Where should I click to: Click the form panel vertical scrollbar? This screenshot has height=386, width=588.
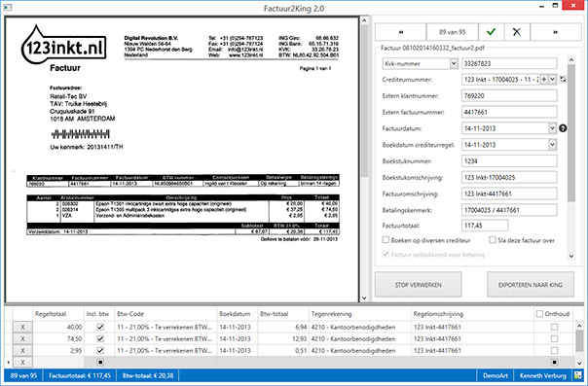coord(571,158)
